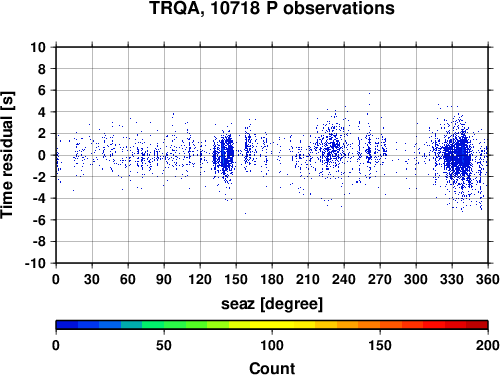The image size is (500, 375).
Task: Choose the dark red colorbar segment at 200
Action: click(x=477, y=325)
